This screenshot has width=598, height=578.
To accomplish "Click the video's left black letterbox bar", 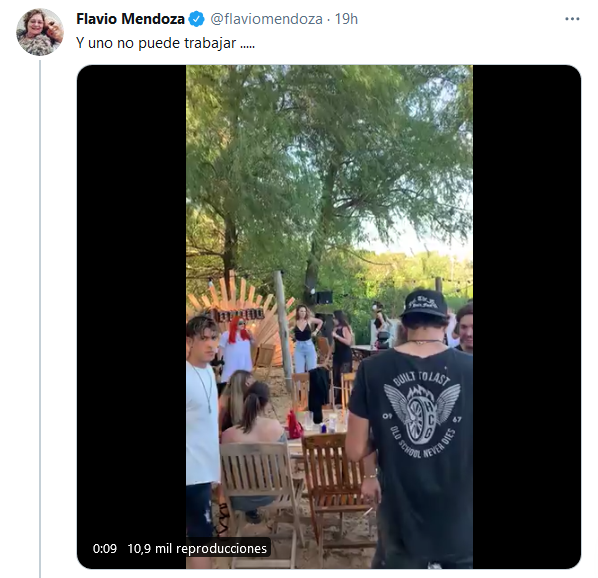I will click(132, 317).
